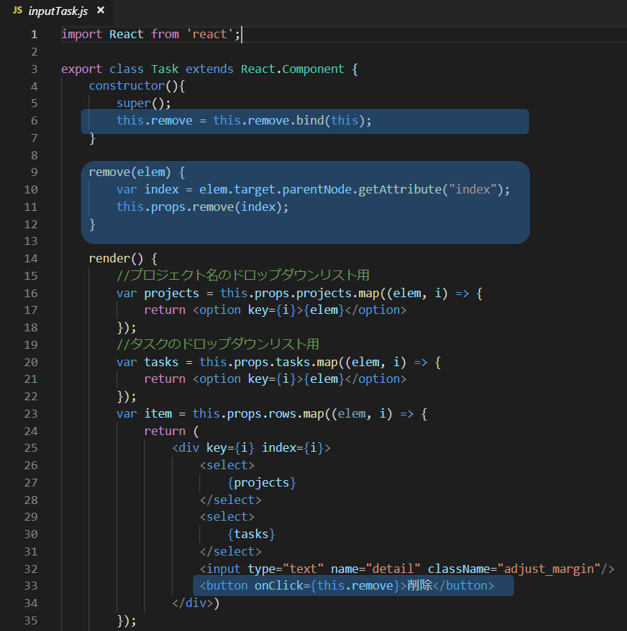Click '{tasks}' expression on line 30

(251, 534)
